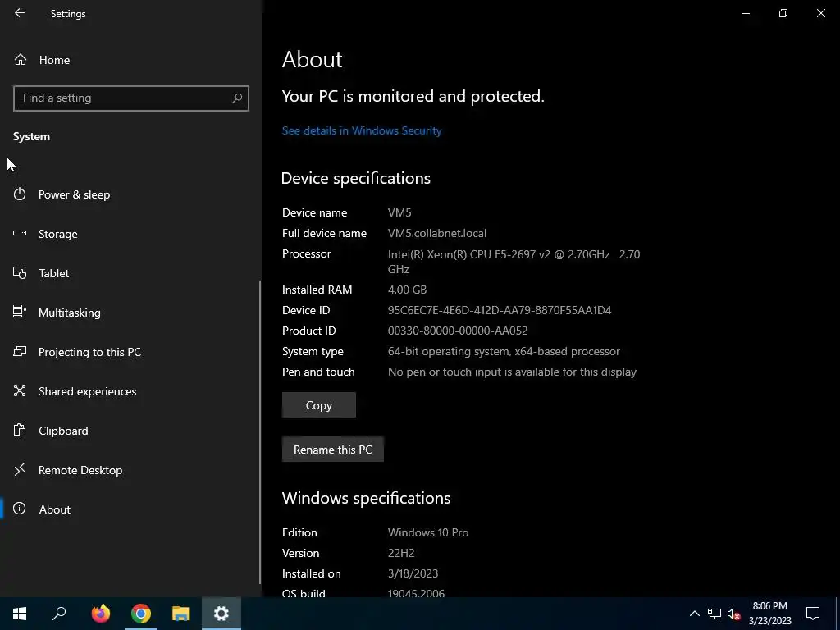The height and width of the screenshot is (630, 840).
Task: Click the Settings gear on the taskbar
Action: pyautogui.click(x=221, y=614)
